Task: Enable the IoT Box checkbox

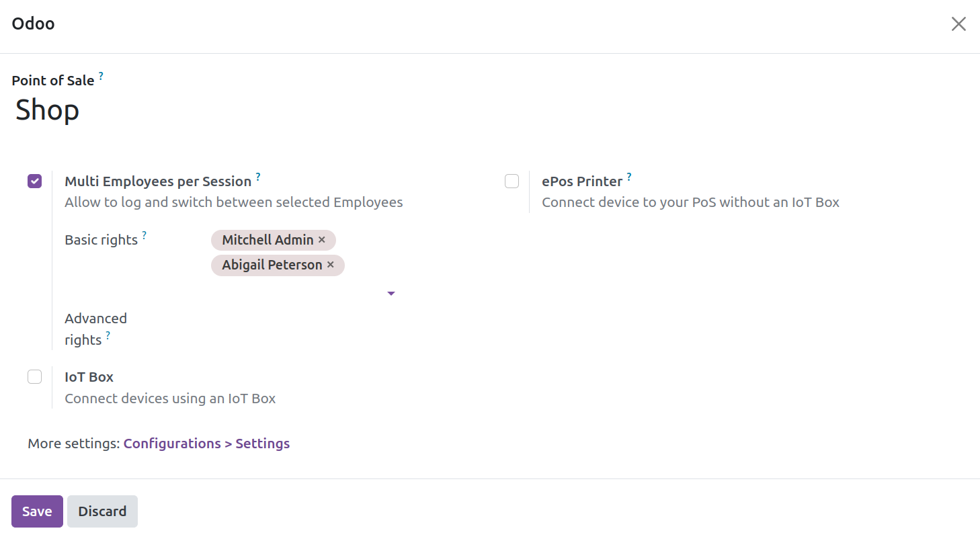Action: coord(35,377)
